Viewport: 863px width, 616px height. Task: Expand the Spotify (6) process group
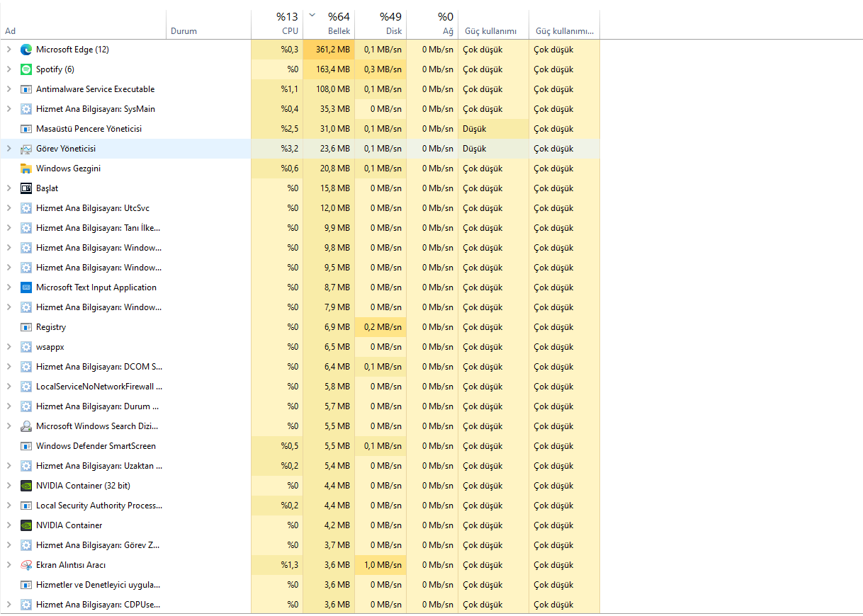[9, 69]
